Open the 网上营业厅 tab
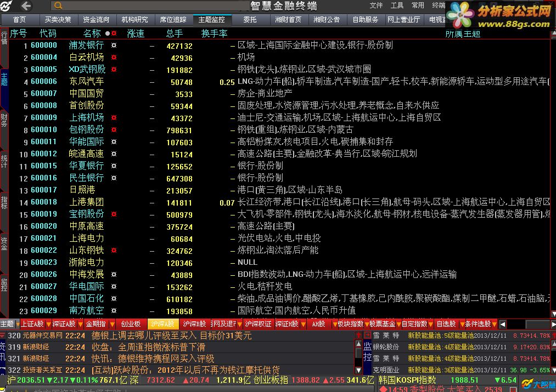The height and width of the screenshot is (392, 556). click(x=403, y=20)
